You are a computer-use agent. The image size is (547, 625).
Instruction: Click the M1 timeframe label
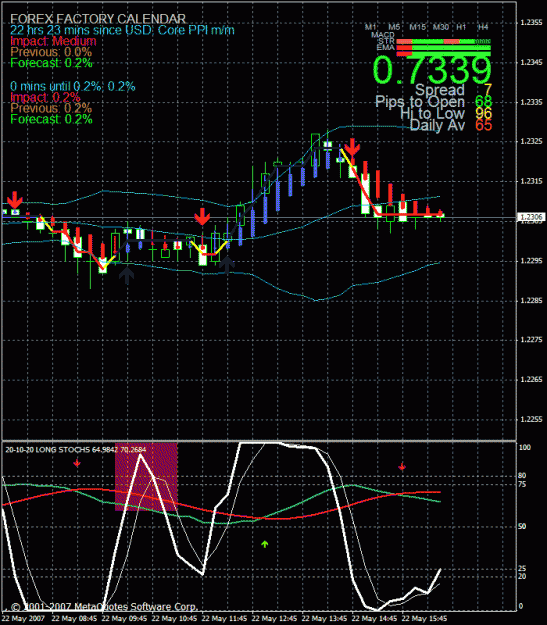coord(370,27)
